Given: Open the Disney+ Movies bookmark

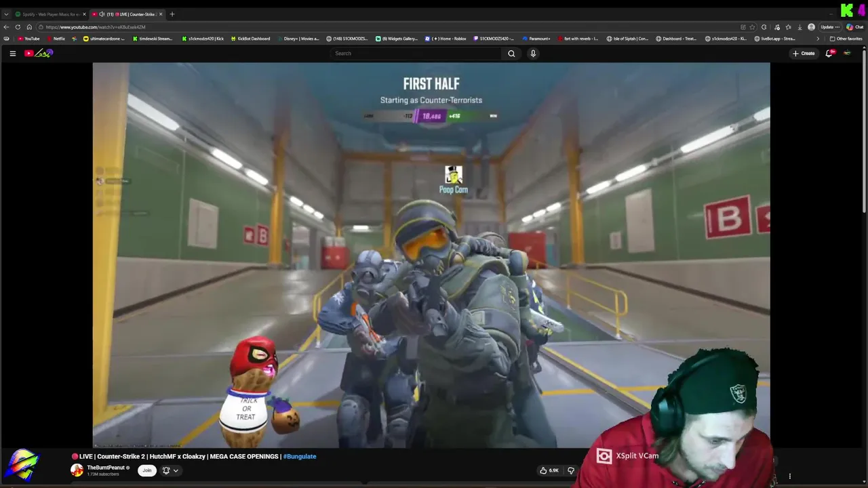Looking at the screenshot, I should pos(298,39).
